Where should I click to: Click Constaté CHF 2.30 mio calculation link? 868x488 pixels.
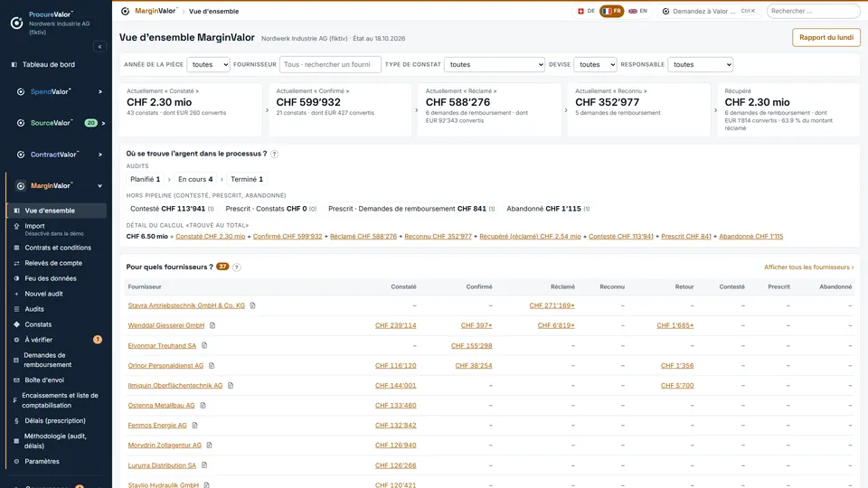click(211, 236)
